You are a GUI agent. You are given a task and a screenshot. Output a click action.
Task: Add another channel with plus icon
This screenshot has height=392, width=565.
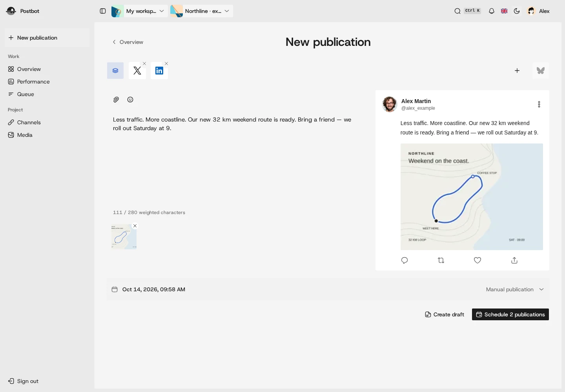point(517,71)
